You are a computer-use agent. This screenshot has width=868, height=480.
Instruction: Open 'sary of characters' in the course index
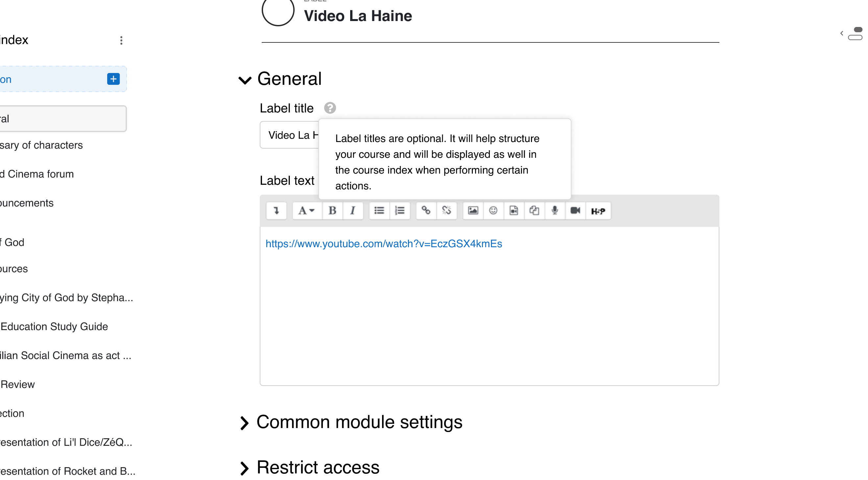point(41,145)
